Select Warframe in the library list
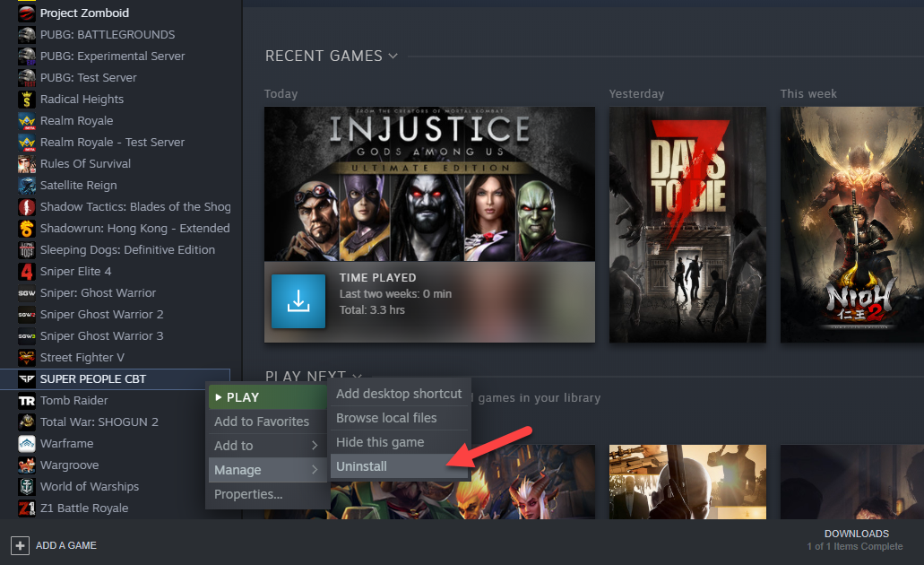Viewport: 924px width, 565px height. [x=66, y=444]
